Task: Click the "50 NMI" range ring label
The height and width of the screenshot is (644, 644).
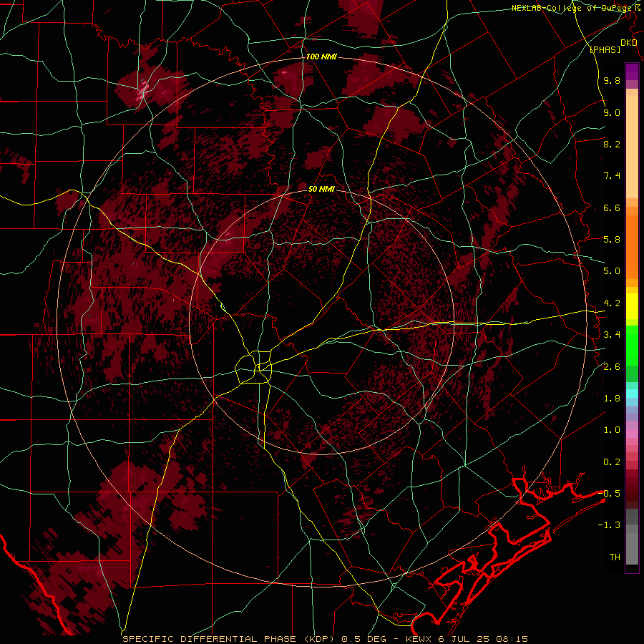Action: pyautogui.click(x=321, y=189)
